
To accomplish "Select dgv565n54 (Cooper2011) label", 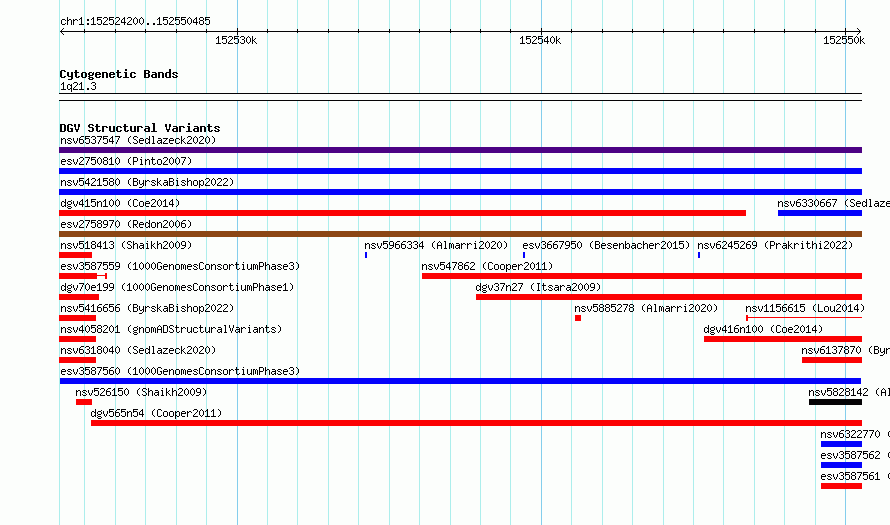I will coord(156,413).
